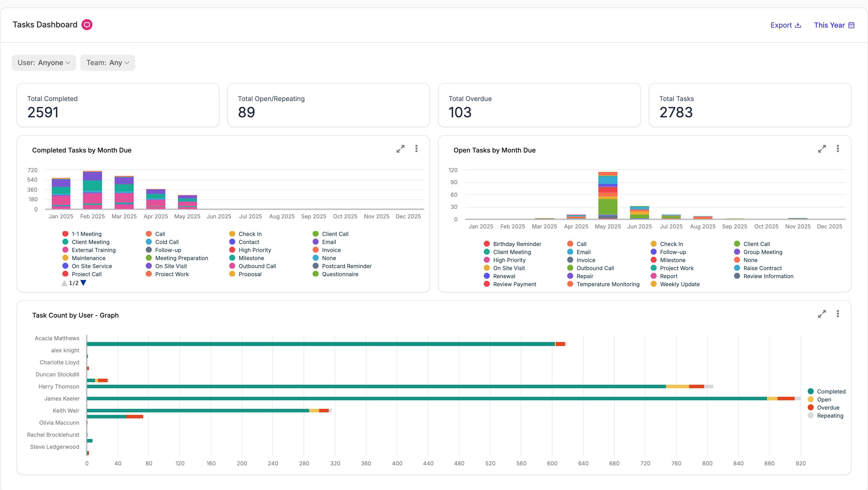Click Harry Thomson user label
Image resolution: width=868 pixels, height=490 pixels.
tap(59, 386)
